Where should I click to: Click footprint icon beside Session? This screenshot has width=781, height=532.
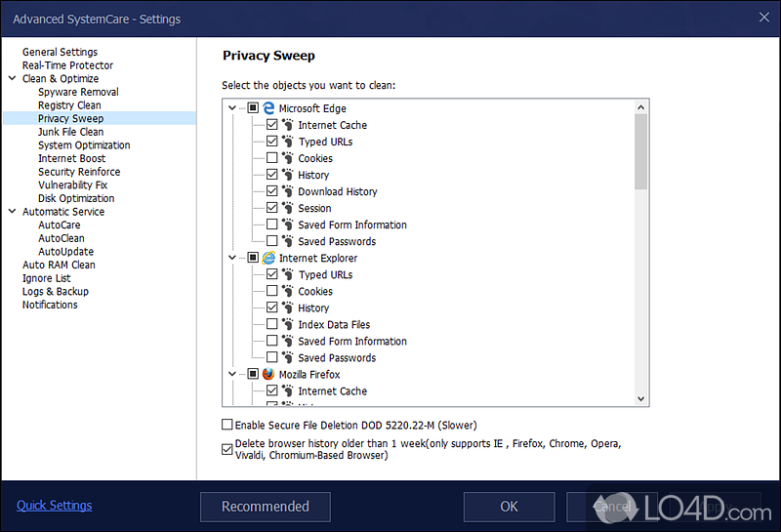point(288,208)
